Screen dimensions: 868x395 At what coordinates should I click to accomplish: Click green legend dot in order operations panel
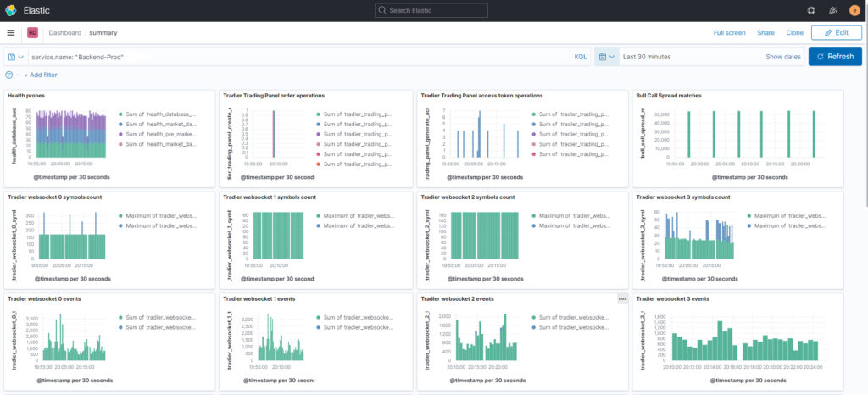coord(318,114)
